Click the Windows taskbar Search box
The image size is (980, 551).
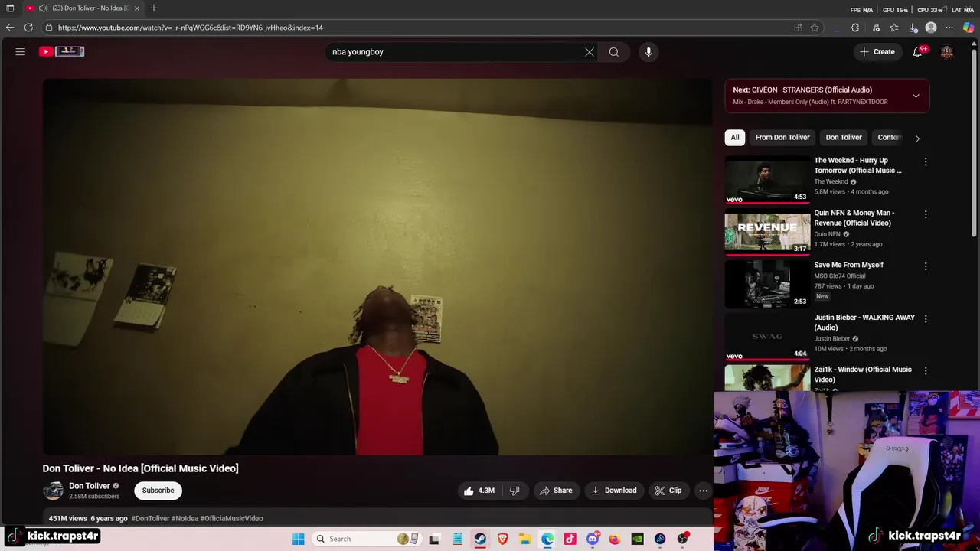(x=367, y=539)
